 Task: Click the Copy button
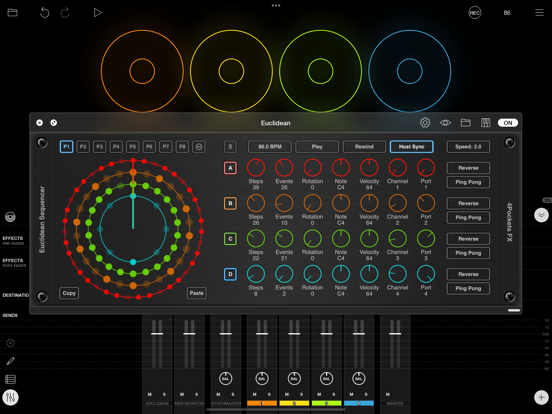pyautogui.click(x=69, y=293)
